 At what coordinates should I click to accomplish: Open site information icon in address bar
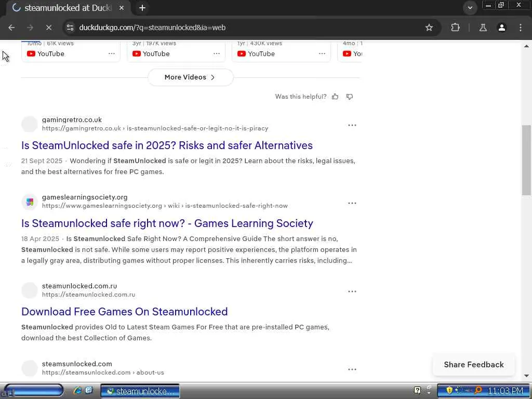70,28
